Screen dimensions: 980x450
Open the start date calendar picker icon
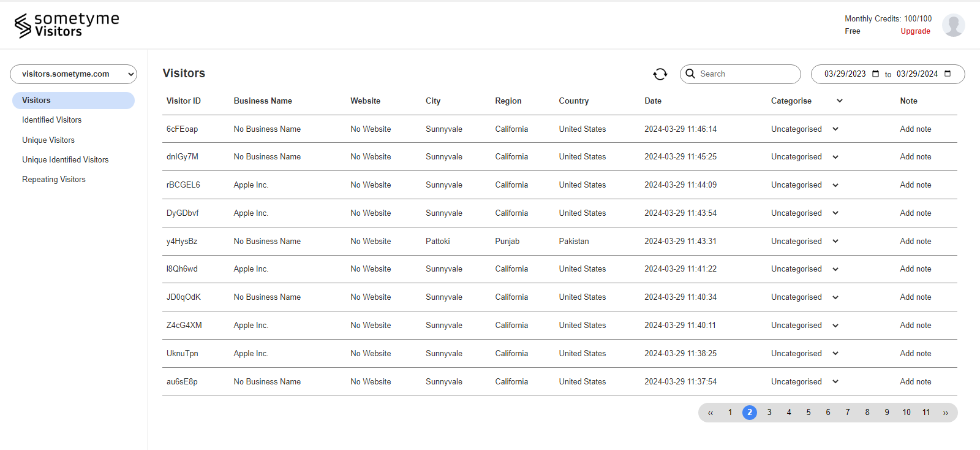(876, 74)
